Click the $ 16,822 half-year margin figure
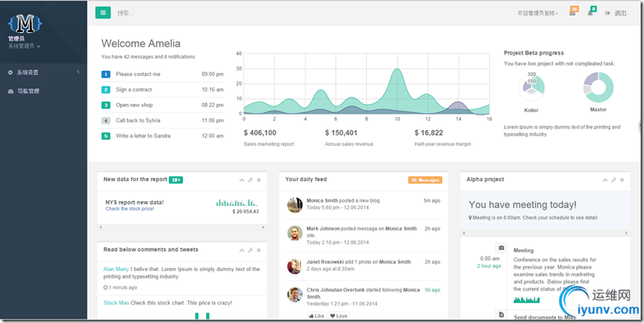 click(429, 133)
